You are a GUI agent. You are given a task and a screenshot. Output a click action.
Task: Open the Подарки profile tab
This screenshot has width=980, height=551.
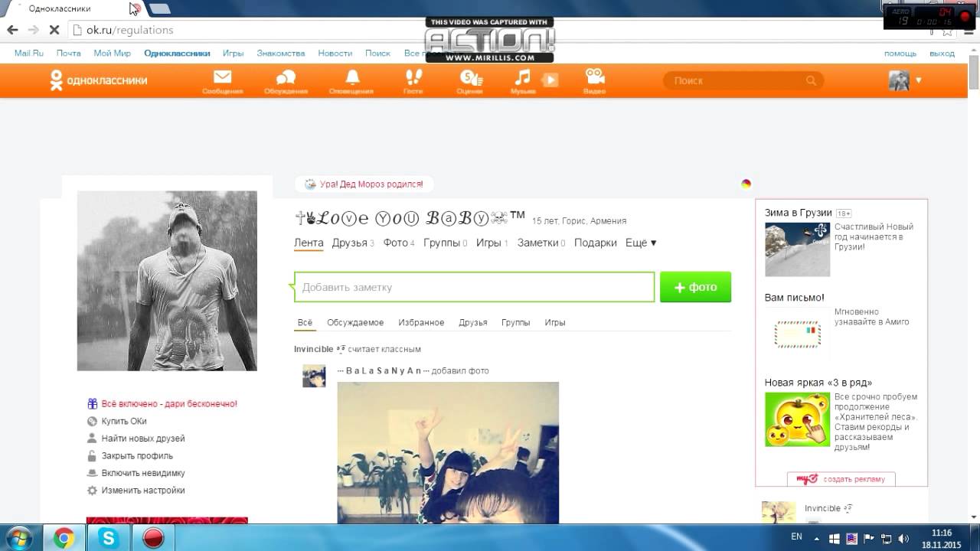coord(595,243)
